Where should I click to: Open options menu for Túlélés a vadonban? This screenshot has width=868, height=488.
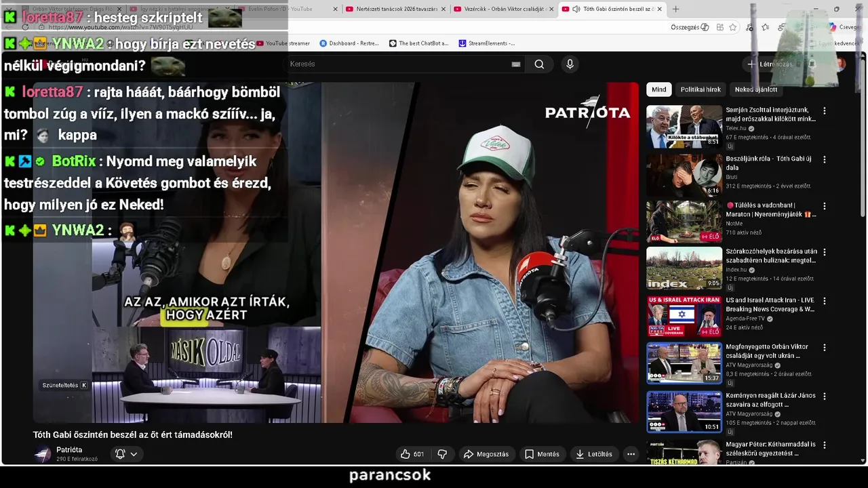[x=825, y=205]
